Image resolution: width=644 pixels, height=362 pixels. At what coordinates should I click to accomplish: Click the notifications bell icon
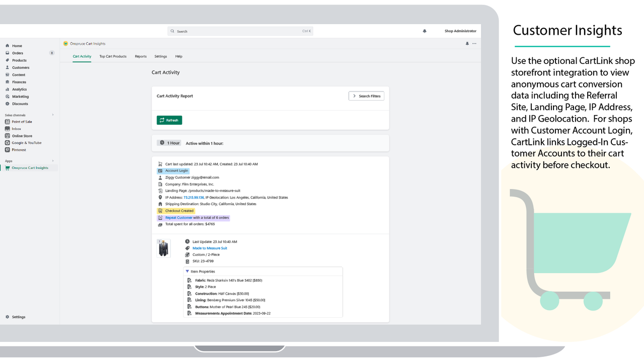pos(425,31)
